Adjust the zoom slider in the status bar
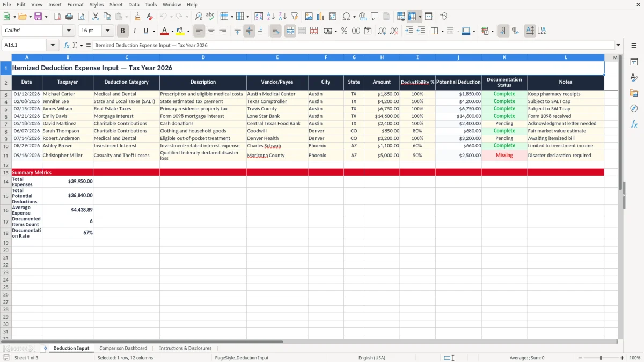Screen dimensions: 644x362 coord(601,358)
